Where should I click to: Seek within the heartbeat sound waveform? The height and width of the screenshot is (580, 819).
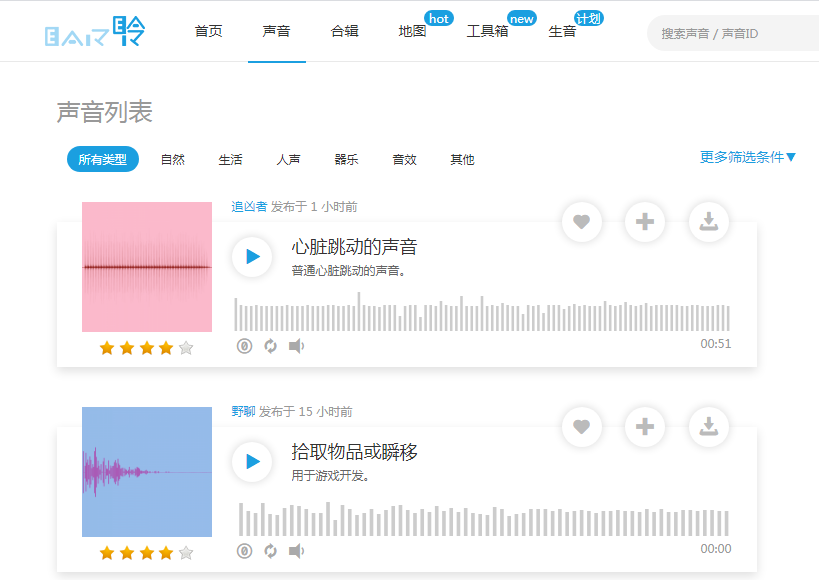(x=481, y=314)
